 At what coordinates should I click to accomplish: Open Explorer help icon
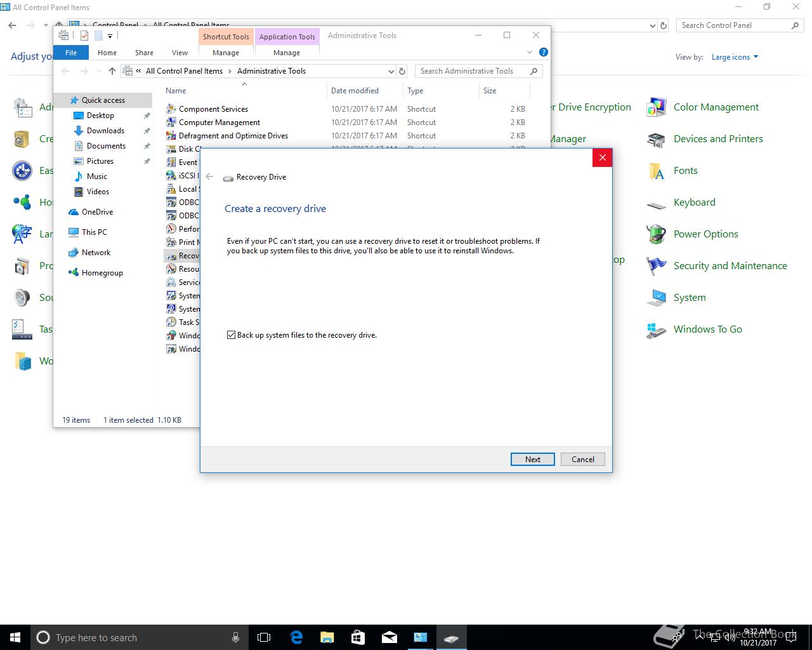543,52
